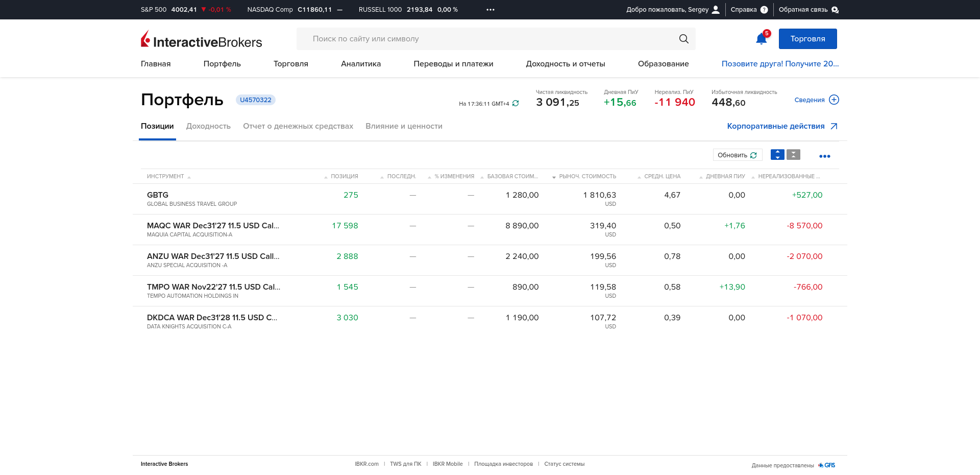Sort by the Инструмент column
The height and width of the screenshot is (475, 980).
point(165,176)
